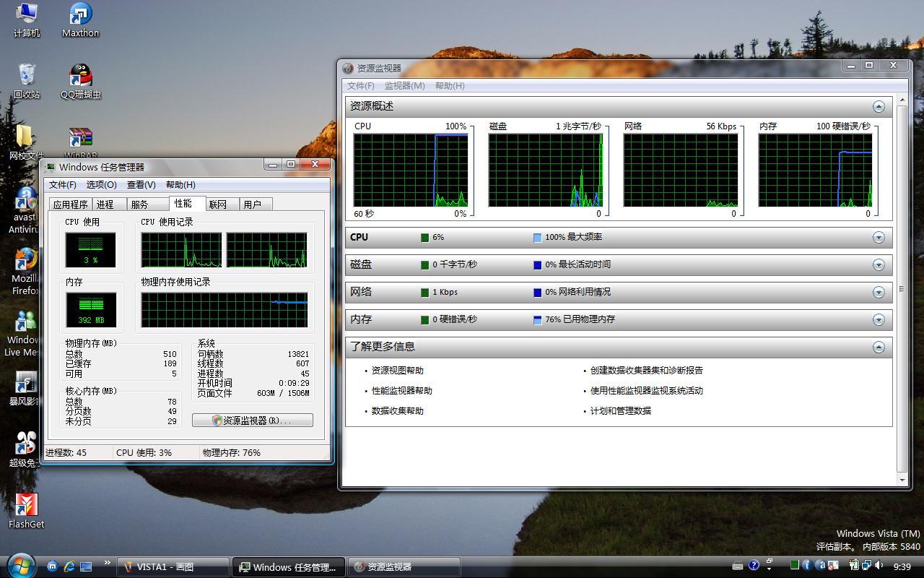Expand the CPU section in 资源监视器
Screen dimensions: 924x578
pos(879,238)
